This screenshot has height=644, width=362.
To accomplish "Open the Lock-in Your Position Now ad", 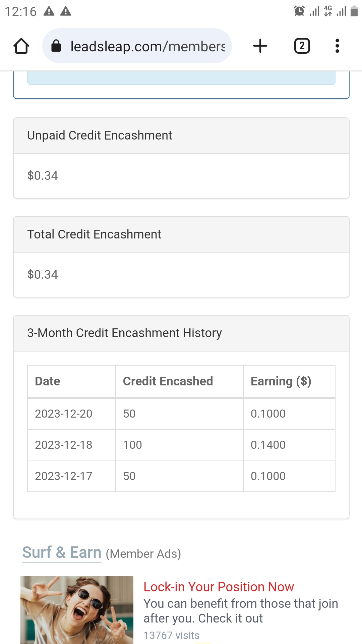I will pos(219,587).
